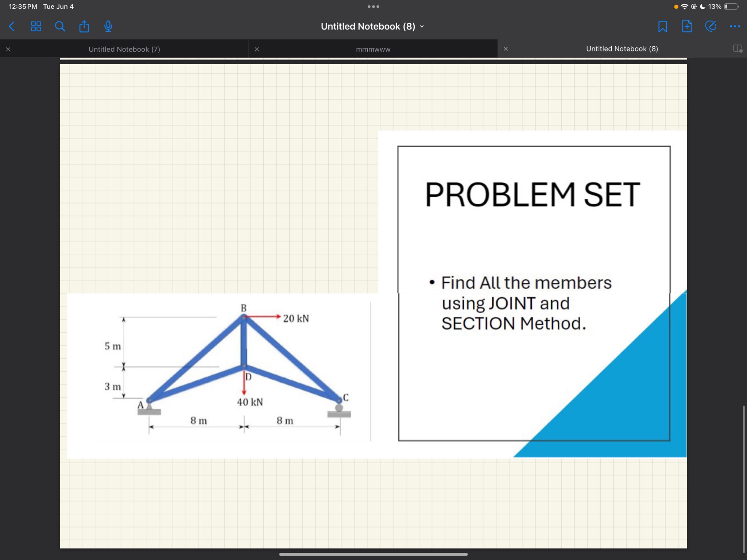Select the Untitled Notebook (8) tab
Screen dimensions: 747x560
click(x=622, y=49)
